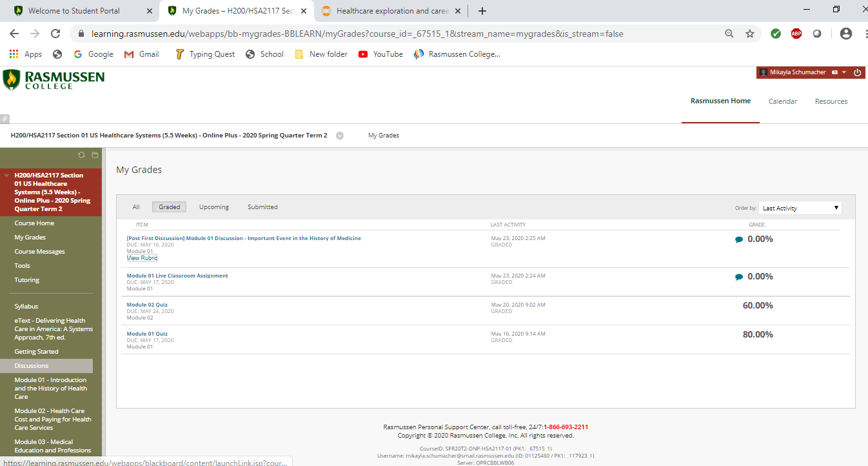The image size is (868, 466).
Task: Open Module 02 Quiz grade item
Action: tap(147, 305)
